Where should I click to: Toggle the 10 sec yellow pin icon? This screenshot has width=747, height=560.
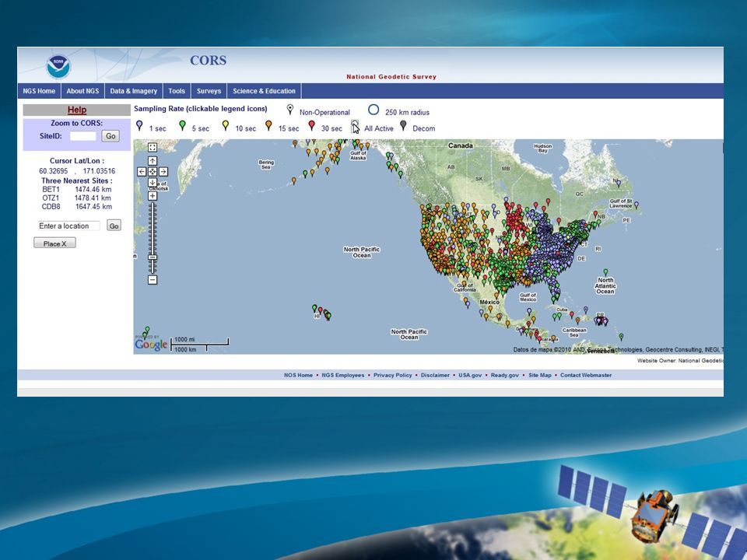click(x=226, y=126)
